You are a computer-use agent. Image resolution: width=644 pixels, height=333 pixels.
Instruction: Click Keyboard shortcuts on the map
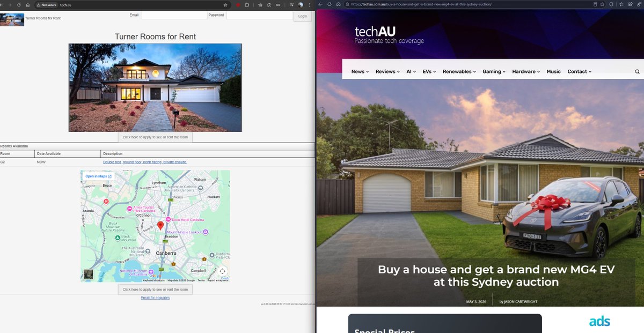pyautogui.click(x=153, y=280)
